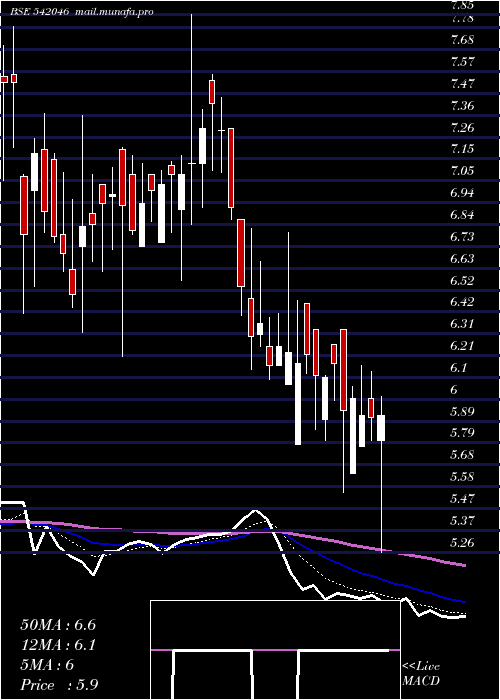Image resolution: width=500 pixels, height=700 pixels.
Task: Click the 6 price axis label
Action: pos(454,389)
